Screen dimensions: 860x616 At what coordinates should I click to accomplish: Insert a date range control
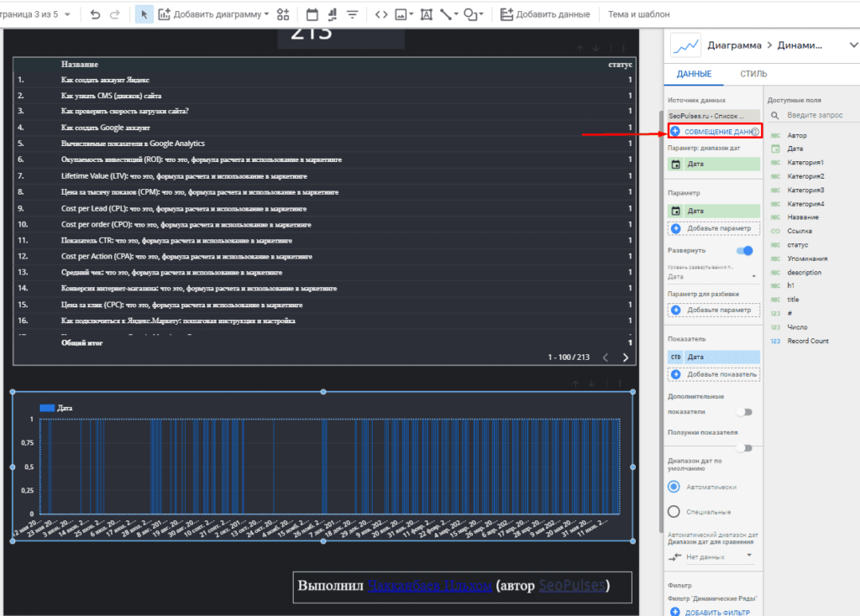(x=312, y=14)
